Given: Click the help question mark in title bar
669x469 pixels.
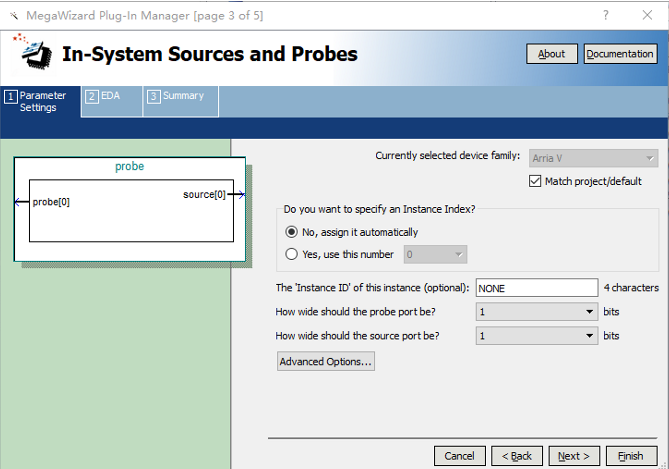Looking at the screenshot, I should pyautogui.click(x=606, y=15).
